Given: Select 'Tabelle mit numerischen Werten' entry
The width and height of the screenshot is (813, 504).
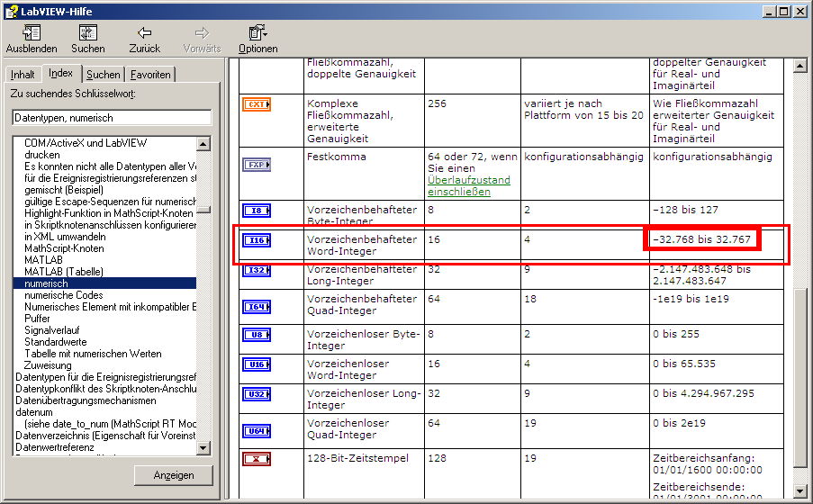Looking at the screenshot, I should [x=93, y=354].
